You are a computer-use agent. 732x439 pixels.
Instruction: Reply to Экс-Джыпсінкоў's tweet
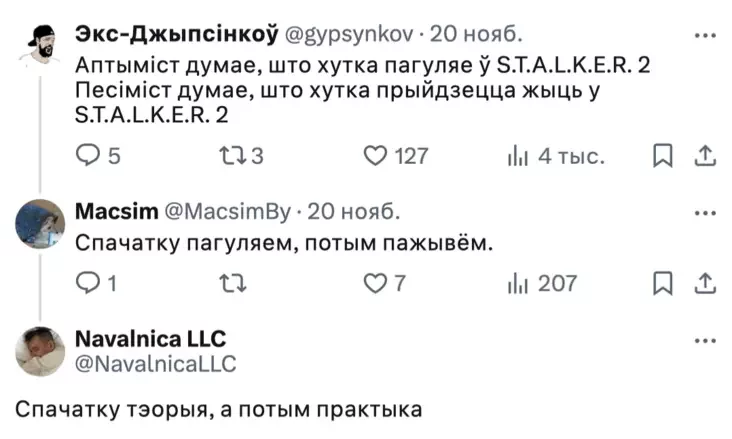87,156
